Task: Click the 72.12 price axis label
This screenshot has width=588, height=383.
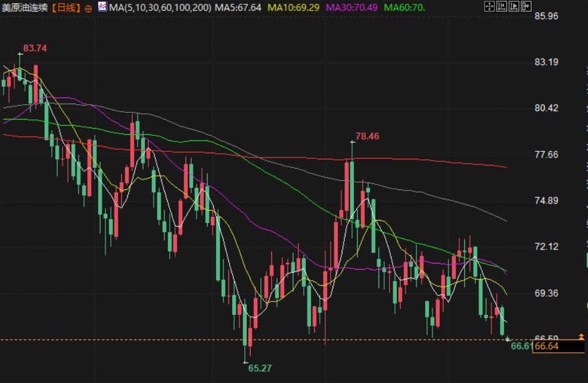Action: coord(546,246)
